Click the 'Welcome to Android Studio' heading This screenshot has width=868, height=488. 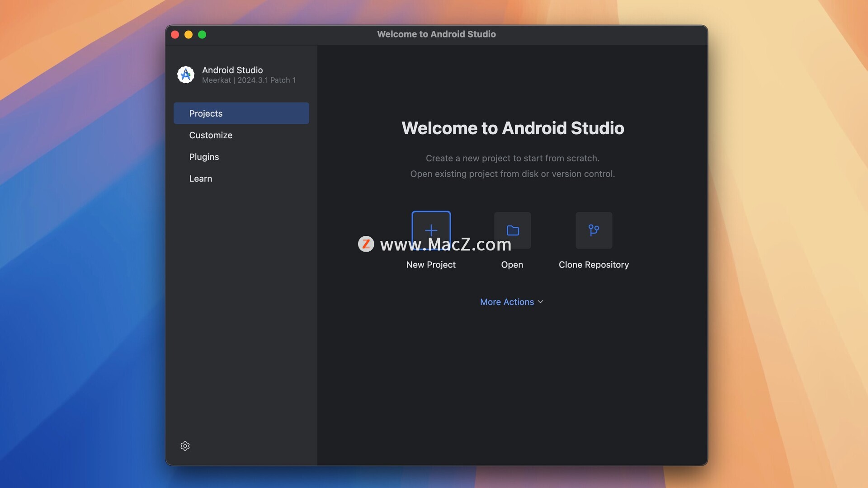pyautogui.click(x=513, y=128)
